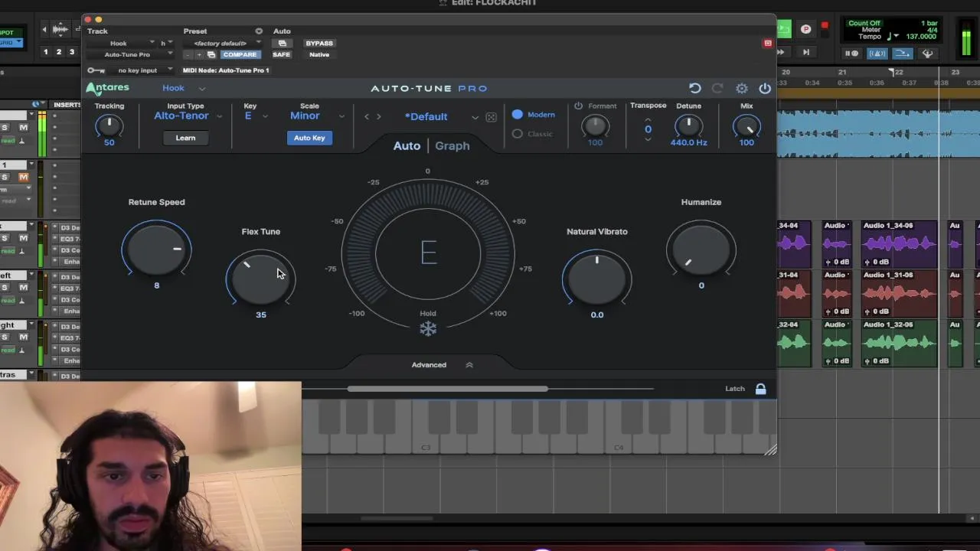The height and width of the screenshot is (551, 980).
Task: Click the preset minus button
Action: pos(188,54)
